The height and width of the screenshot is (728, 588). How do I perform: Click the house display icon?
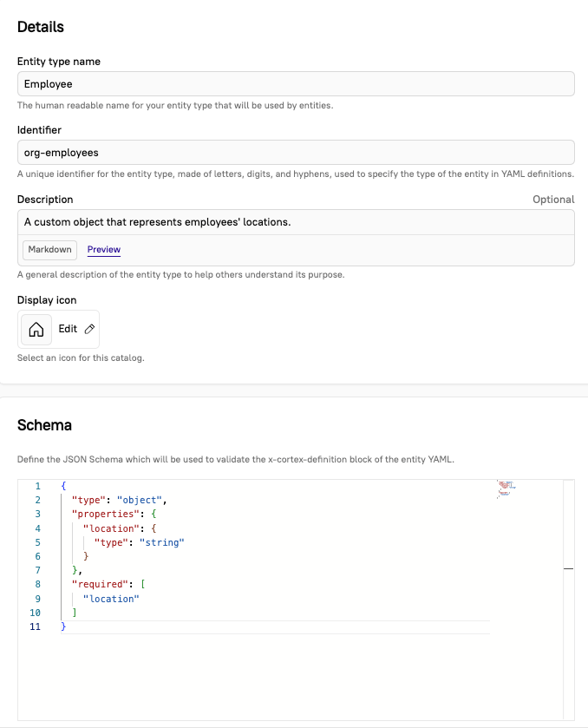tap(36, 329)
